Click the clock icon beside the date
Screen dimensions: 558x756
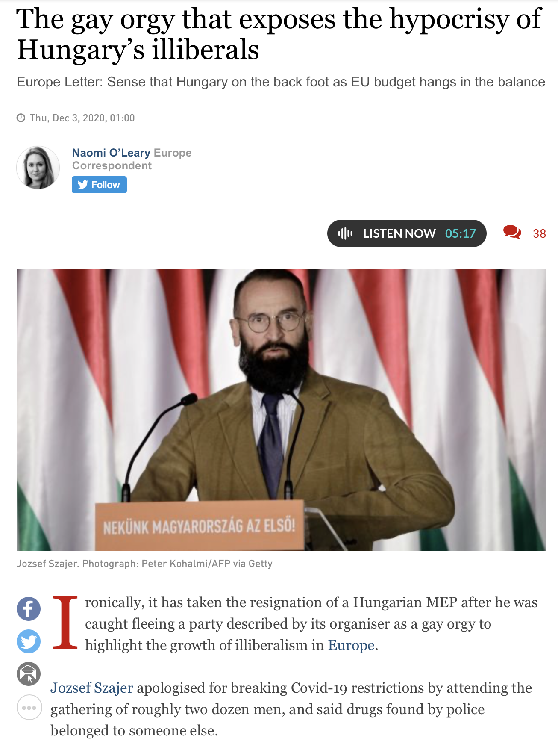(21, 118)
